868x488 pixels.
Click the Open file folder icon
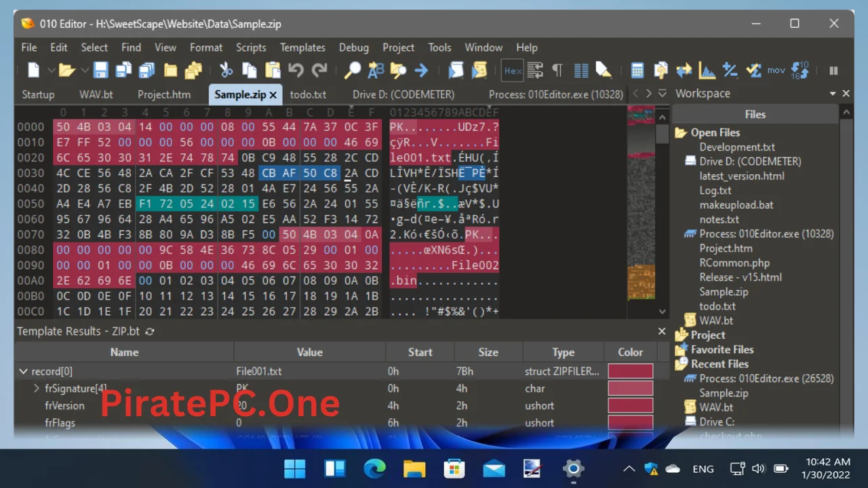(66, 70)
